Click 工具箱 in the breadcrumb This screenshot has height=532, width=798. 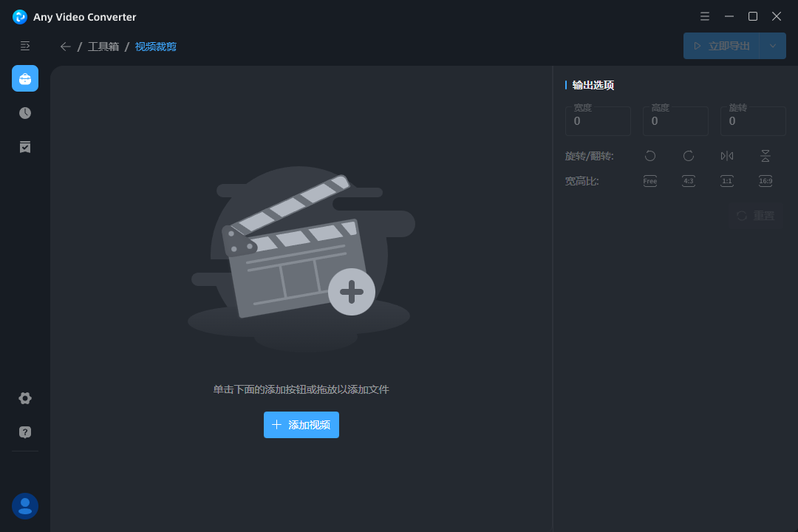103,47
